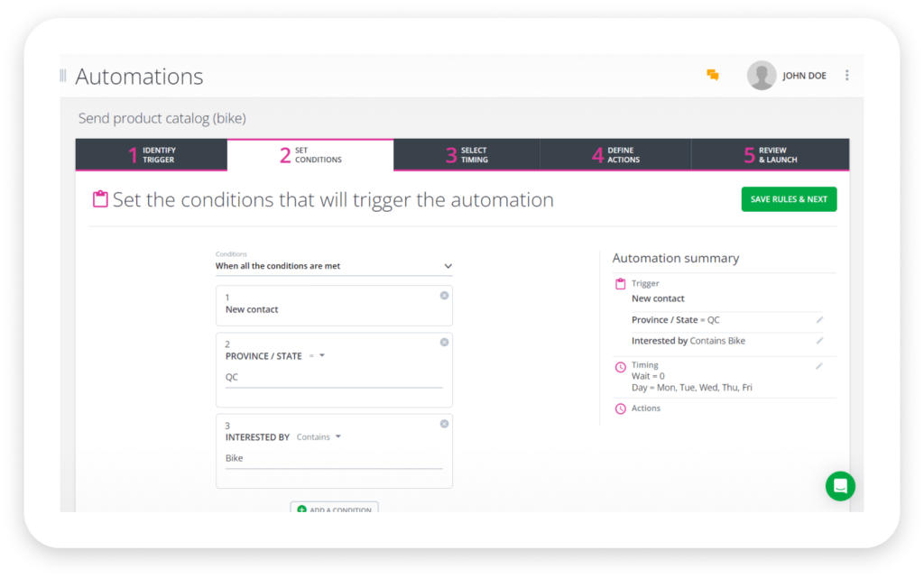Delete condition 3 Interested By

(444, 424)
